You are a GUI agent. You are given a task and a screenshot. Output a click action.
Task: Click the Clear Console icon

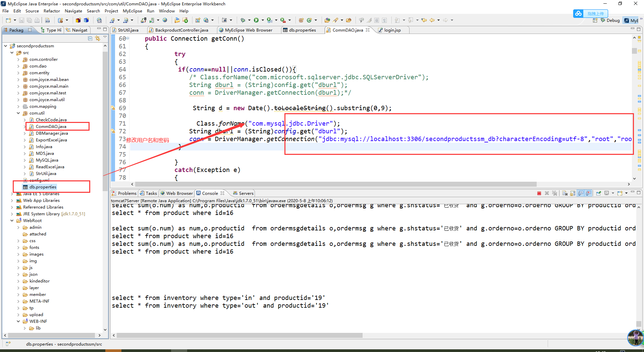coord(565,193)
